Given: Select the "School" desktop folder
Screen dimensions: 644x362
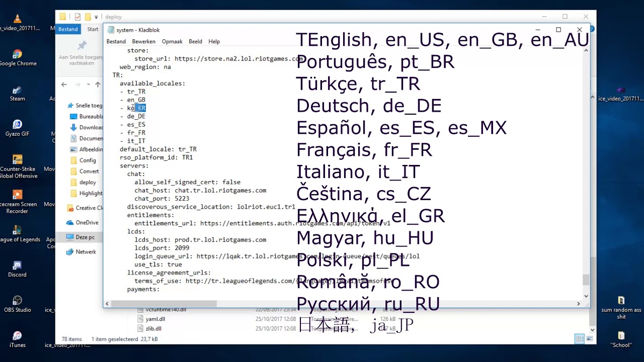Looking at the screenshot, I should click(x=621, y=339).
